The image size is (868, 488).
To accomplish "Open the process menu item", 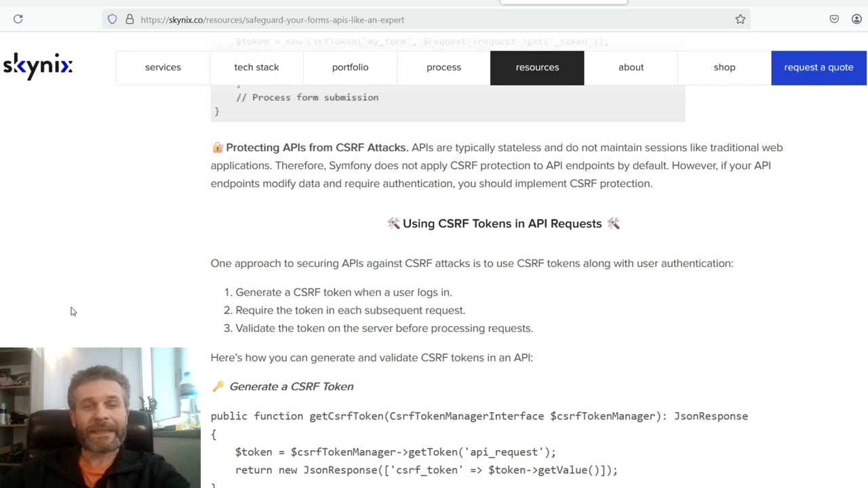I will [443, 67].
